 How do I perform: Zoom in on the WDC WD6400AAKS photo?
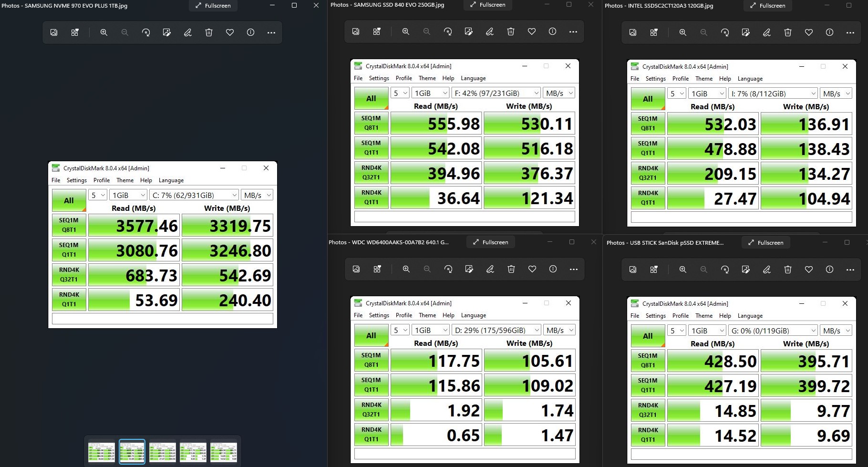click(406, 269)
